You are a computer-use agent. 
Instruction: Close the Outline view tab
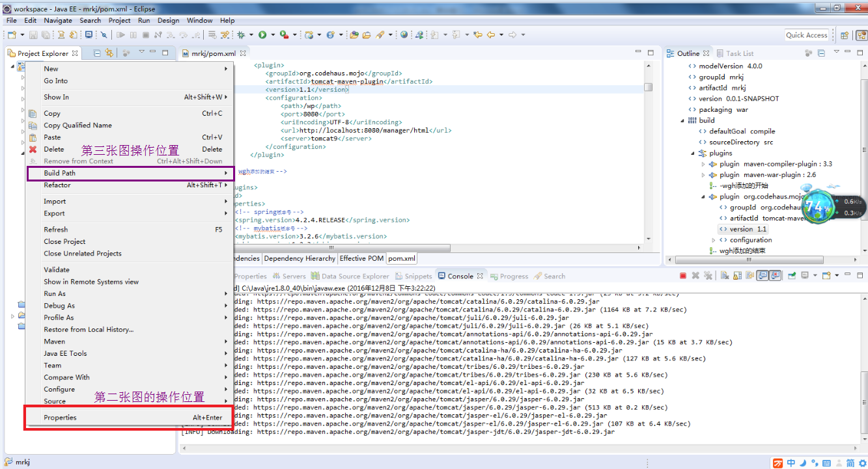706,53
